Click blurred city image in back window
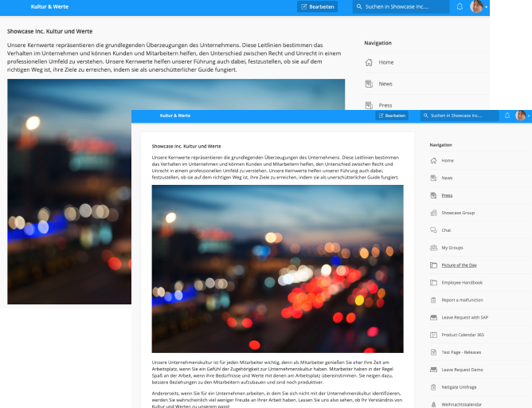Image resolution: width=532 pixels, height=408 pixels. pos(69,191)
